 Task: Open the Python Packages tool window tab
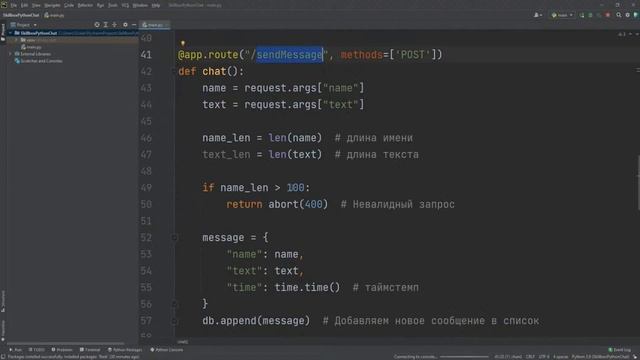125,350
